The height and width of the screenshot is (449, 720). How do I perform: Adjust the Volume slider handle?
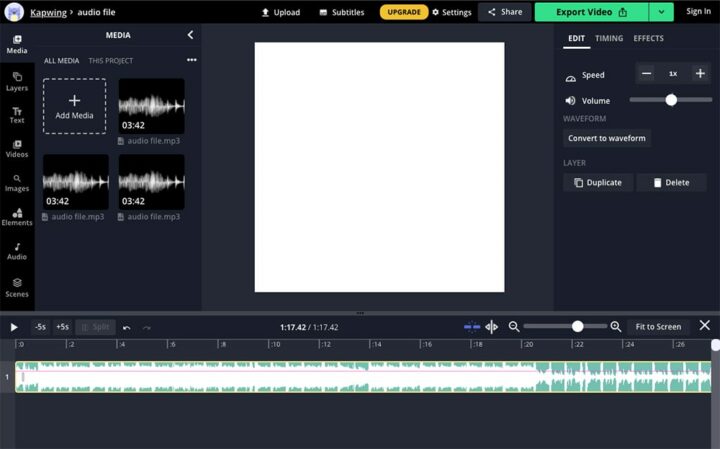pos(671,100)
